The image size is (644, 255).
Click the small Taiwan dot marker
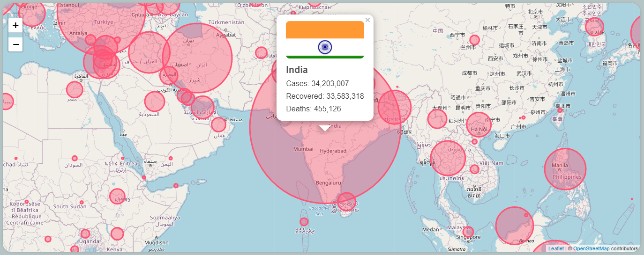(x=560, y=110)
